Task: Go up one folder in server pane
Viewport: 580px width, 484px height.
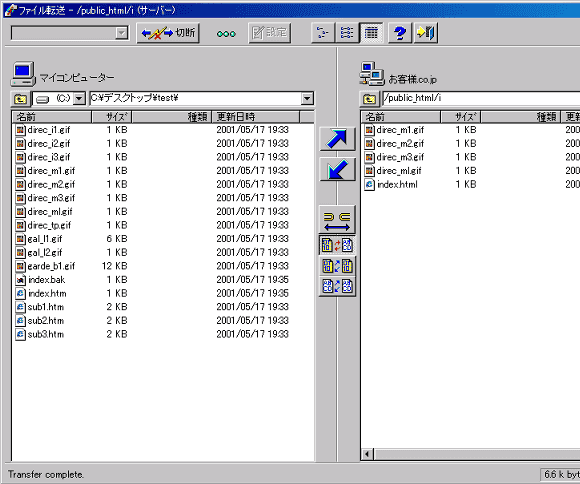Action: click(x=369, y=99)
